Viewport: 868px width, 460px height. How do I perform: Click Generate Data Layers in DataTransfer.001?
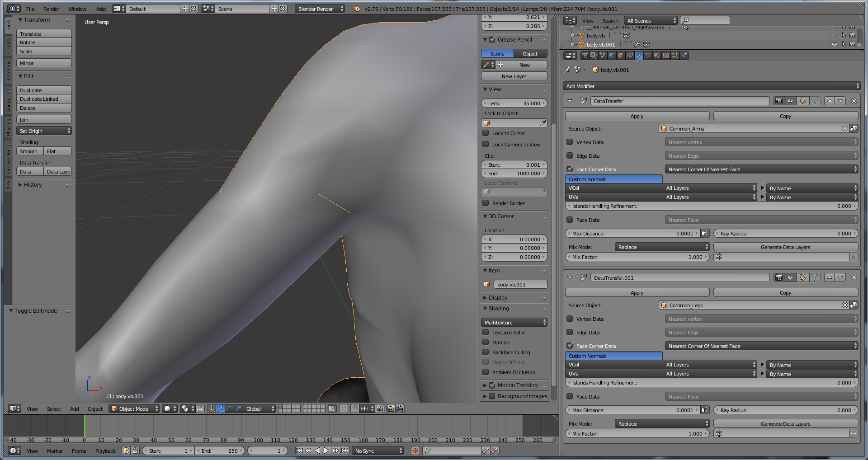tap(786, 423)
